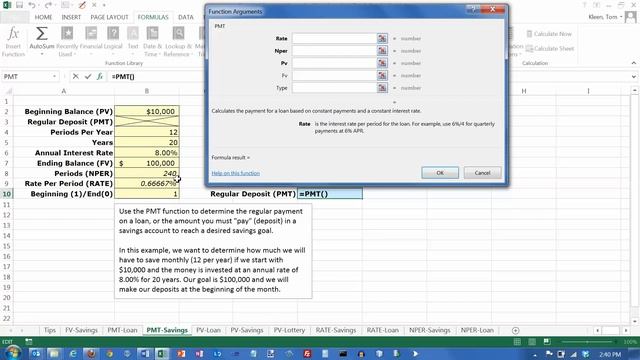Customize Quick Access Toolbar dropdown
This screenshot has width=640, height=360.
[x=104, y=5]
